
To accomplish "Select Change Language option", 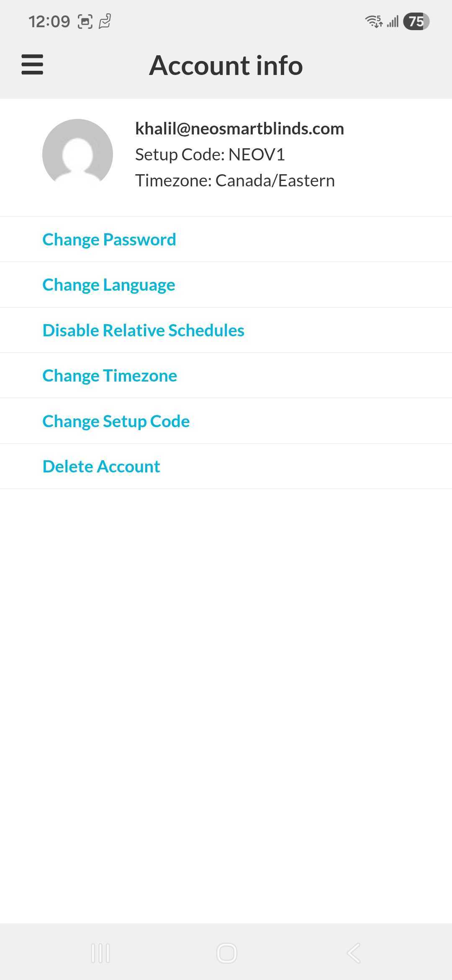I will point(109,285).
